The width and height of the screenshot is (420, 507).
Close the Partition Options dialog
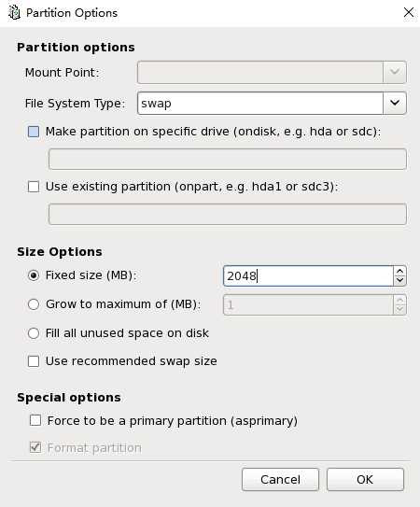tap(409, 13)
